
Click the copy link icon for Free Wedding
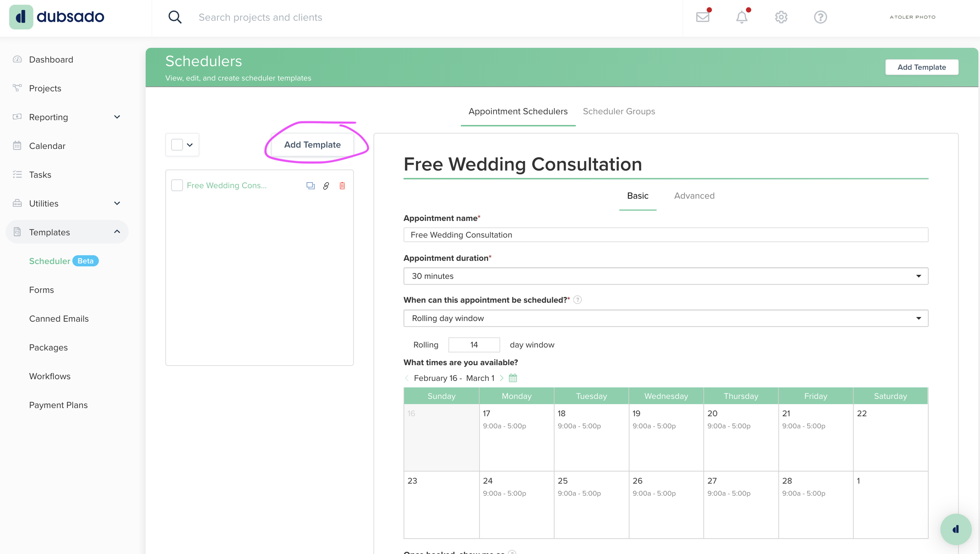pos(326,186)
